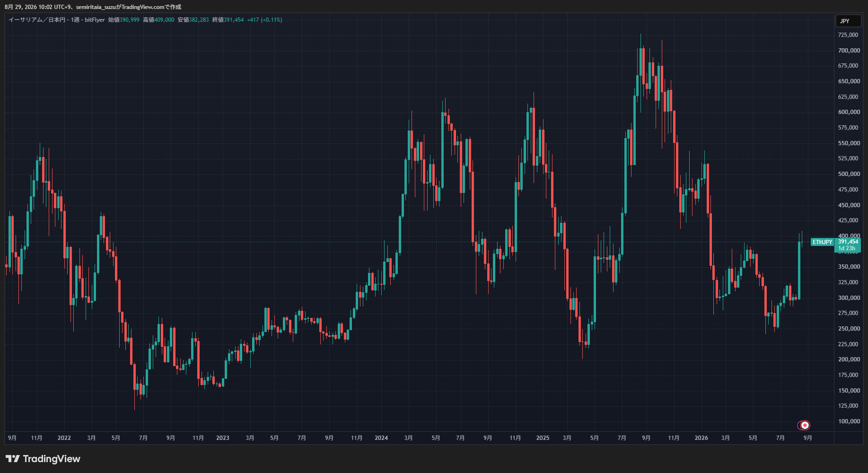The width and height of the screenshot is (868, 473).
Task: Click the 2024 label on time axis
Action: click(x=381, y=438)
